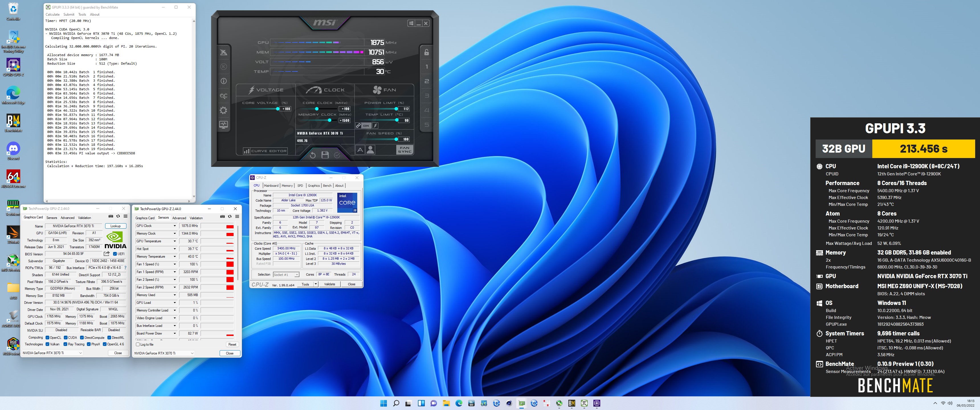Click BIOS export share icon in GPU-Z

pyautogui.click(x=107, y=254)
